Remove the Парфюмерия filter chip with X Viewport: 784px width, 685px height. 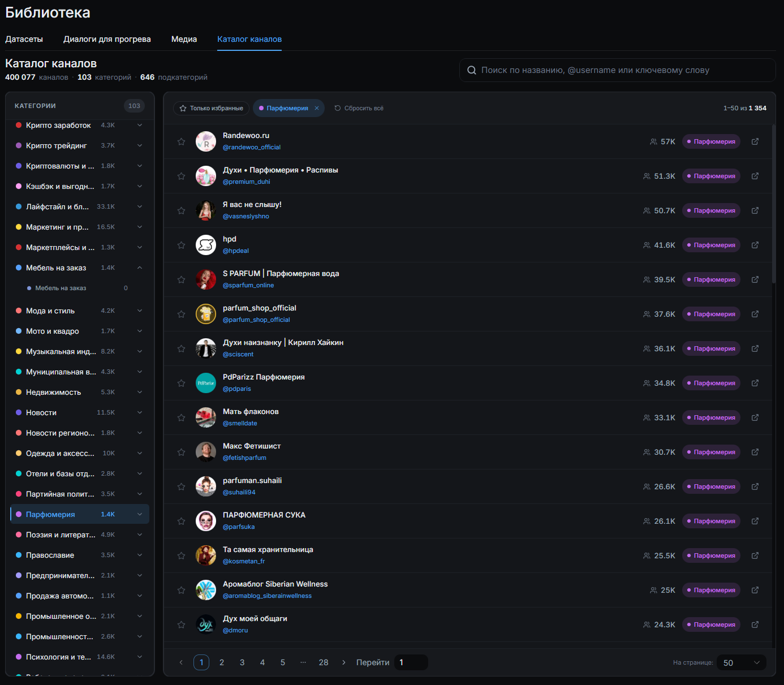317,108
